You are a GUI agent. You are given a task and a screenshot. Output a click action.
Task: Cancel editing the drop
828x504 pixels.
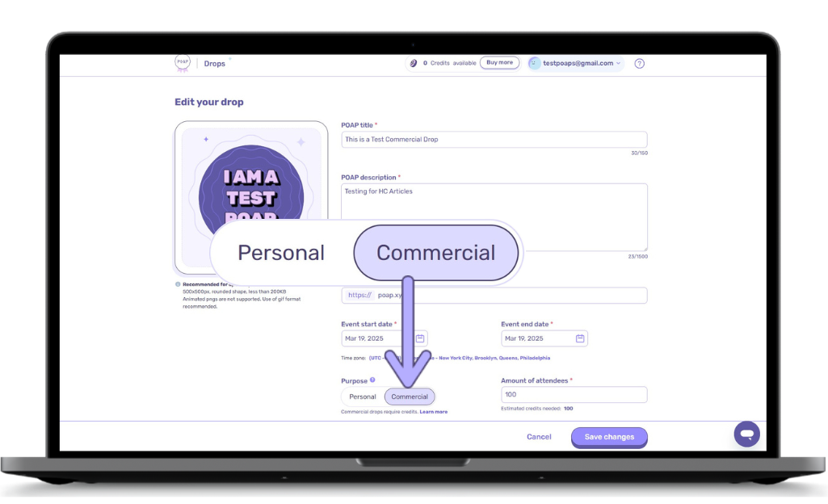coord(539,437)
